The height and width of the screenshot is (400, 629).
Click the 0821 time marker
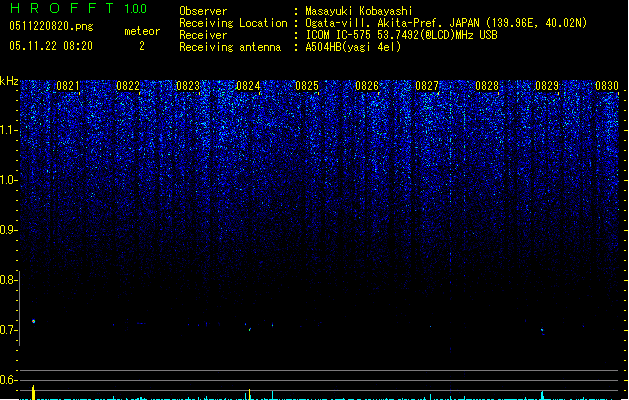point(68,86)
